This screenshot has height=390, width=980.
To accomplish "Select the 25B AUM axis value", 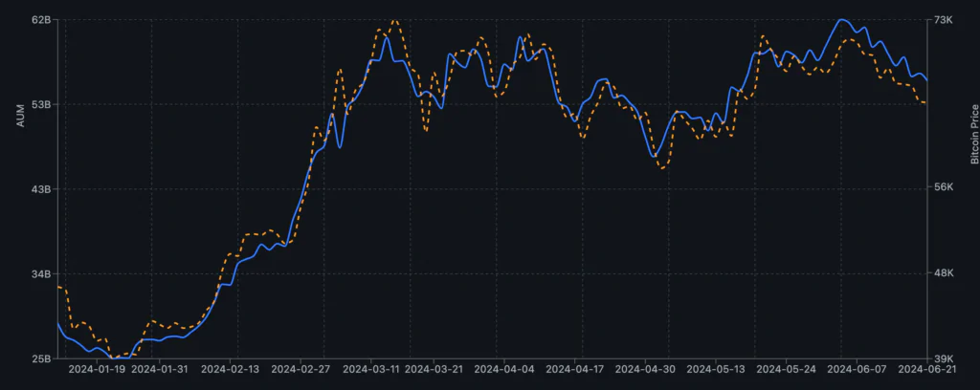I will (39, 358).
